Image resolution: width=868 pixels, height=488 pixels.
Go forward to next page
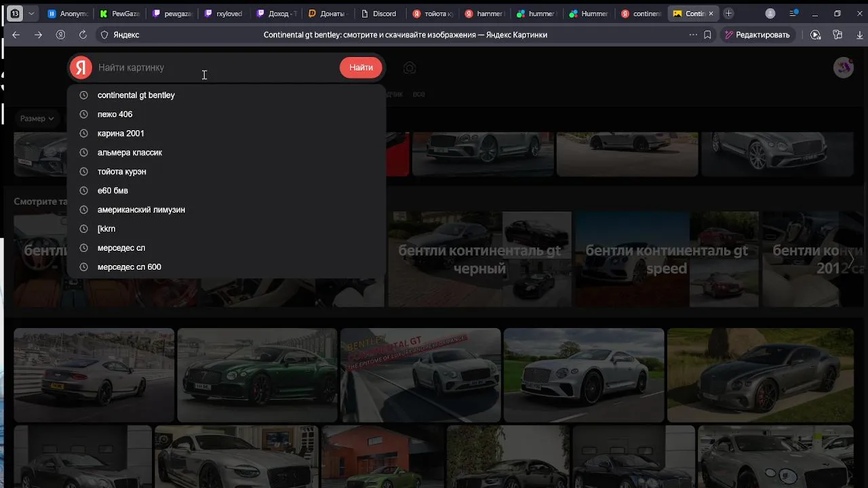tap(38, 35)
